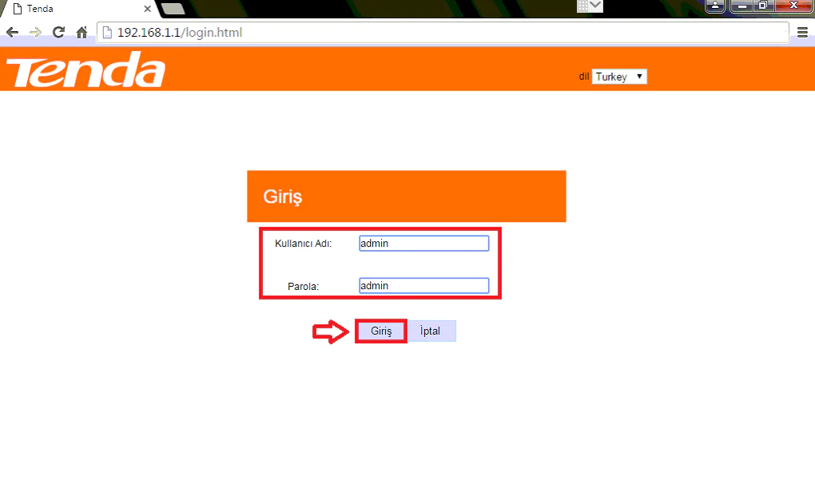Viewport: 815px width, 504px height.
Task: Click the Giriş login button
Action: click(381, 331)
